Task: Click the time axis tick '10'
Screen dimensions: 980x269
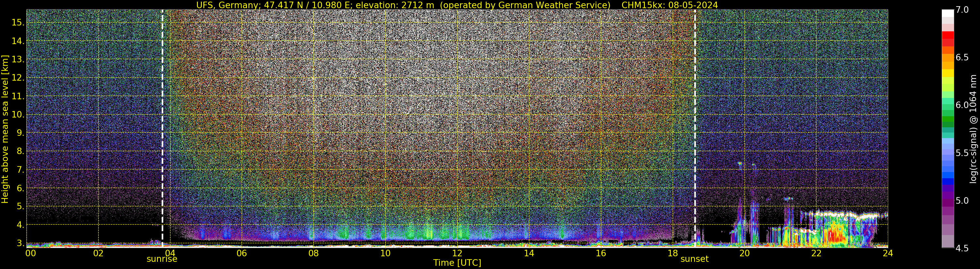Action: [x=385, y=253]
